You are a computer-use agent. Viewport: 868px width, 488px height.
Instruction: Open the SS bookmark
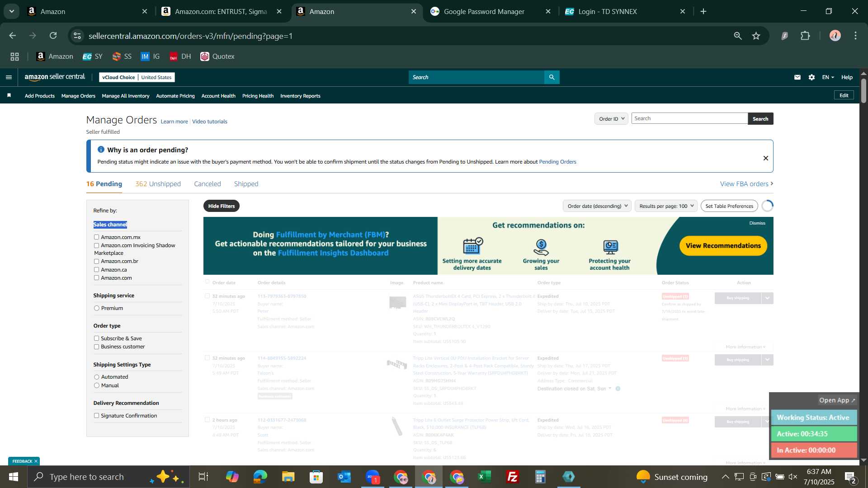(122, 56)
